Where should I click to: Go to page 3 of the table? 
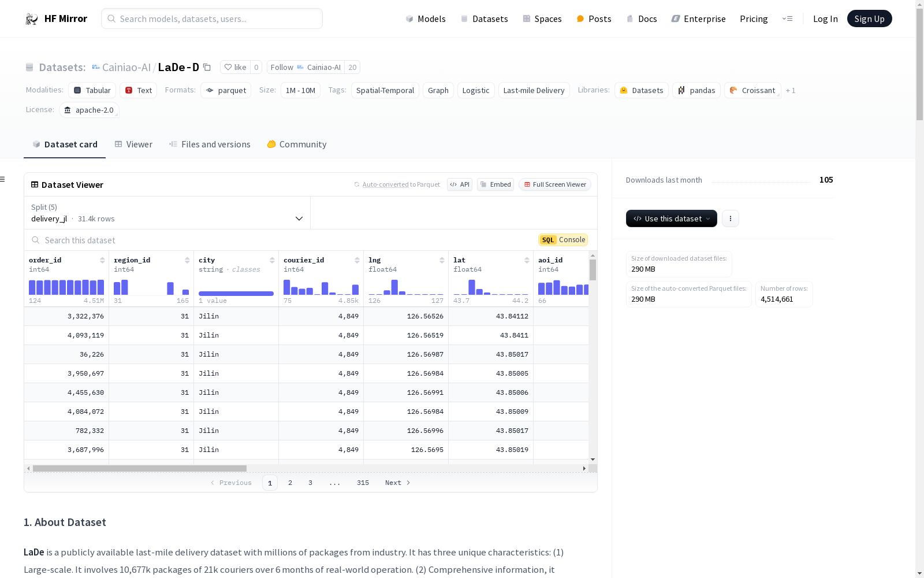(310, 483)
